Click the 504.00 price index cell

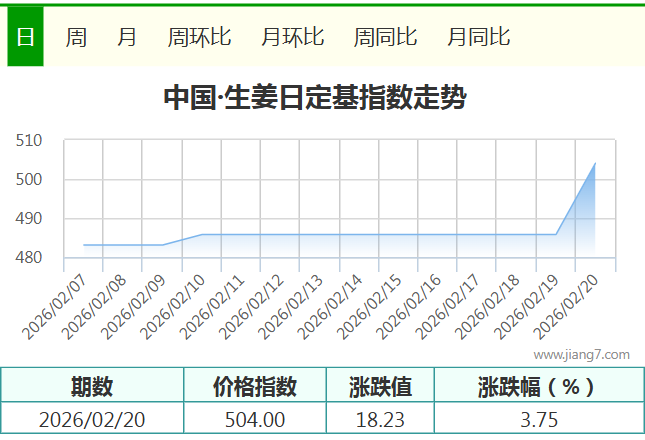(x=255, y=419)
